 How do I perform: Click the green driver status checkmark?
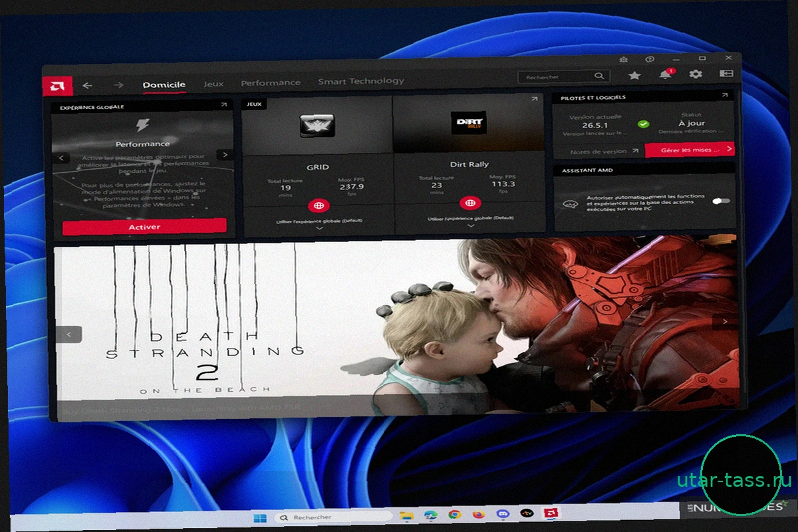pyautogui.click(x=643, y=124)
